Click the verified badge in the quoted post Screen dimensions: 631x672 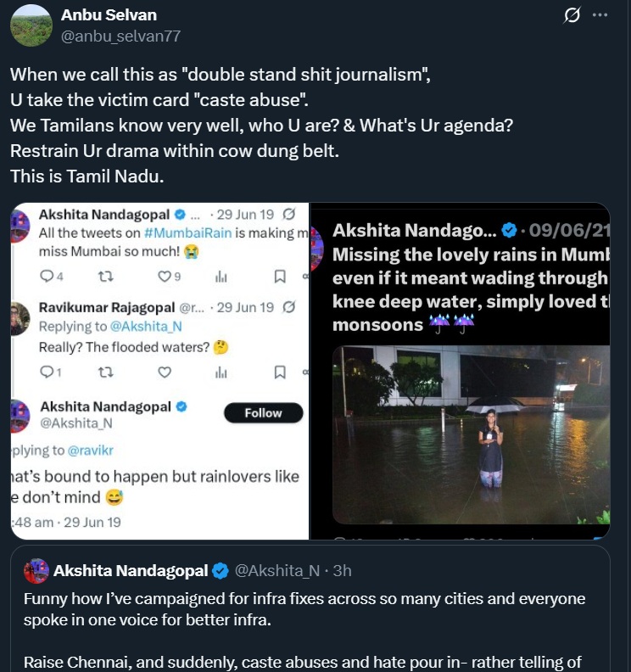tap(219, 569)
